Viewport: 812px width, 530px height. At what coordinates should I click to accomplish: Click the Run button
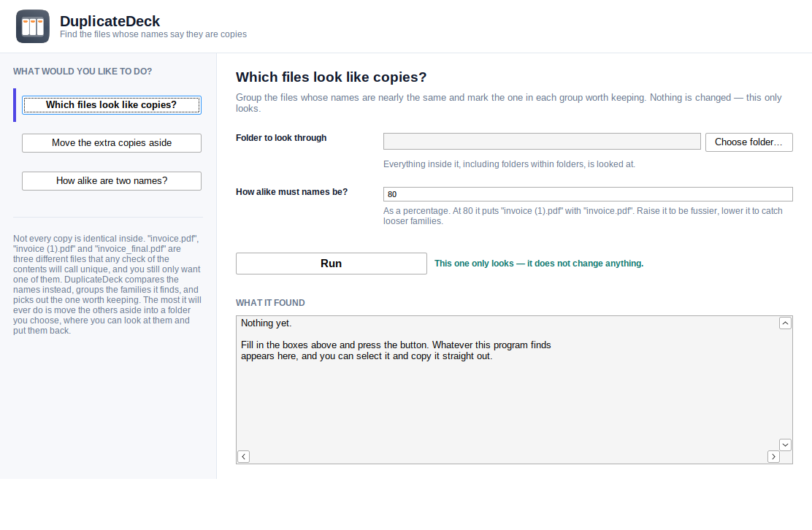click(x=331, y=264)
